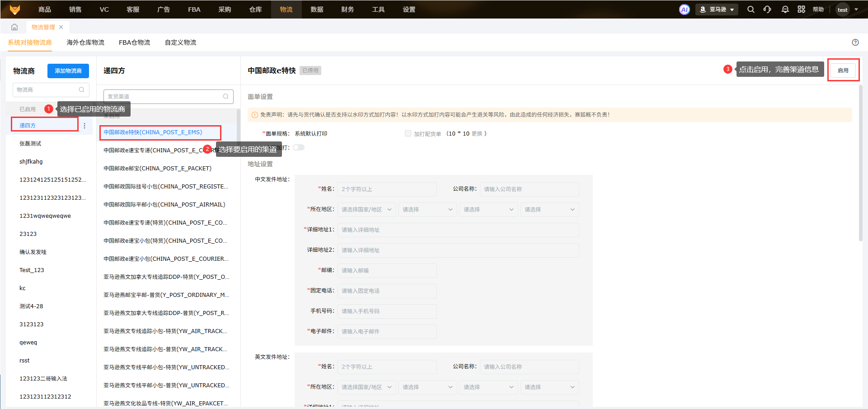868x409 pixels.
Task: Open the test user account dropdown
Action: click(x=847, y=9)
